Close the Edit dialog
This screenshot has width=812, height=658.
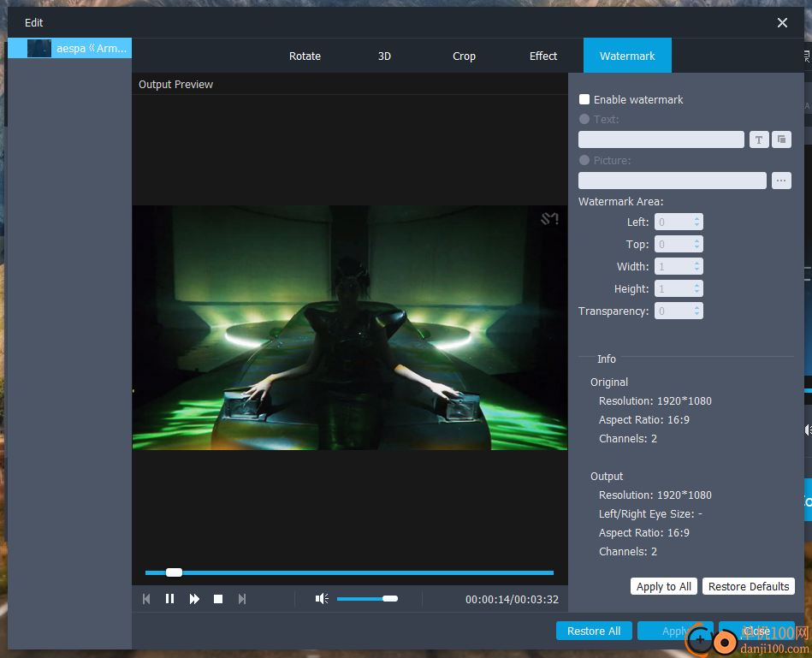[x=782, y=23]
